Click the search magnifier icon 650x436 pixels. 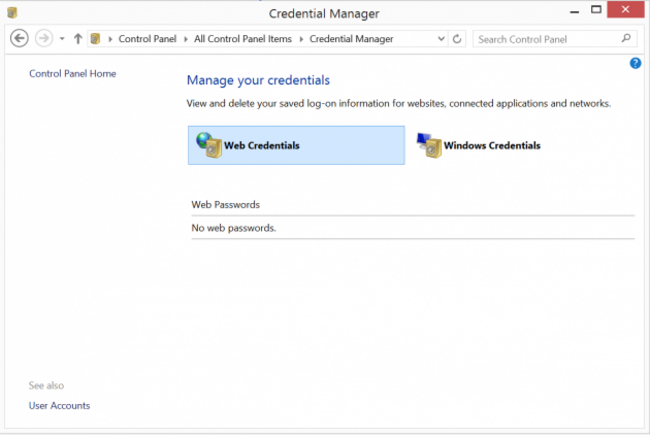click(626, 39)
